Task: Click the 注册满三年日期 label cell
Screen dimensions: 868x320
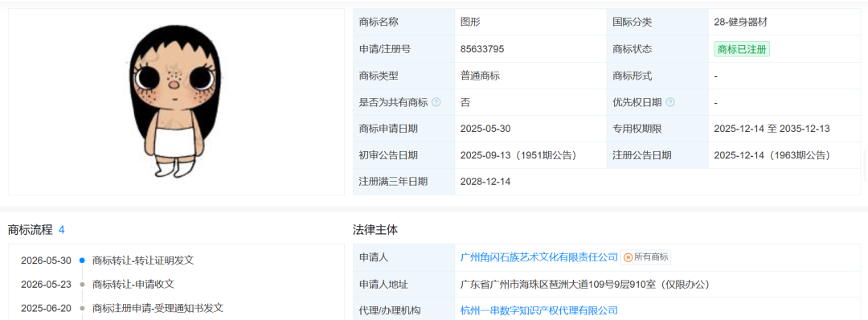Action: [403, 182]
